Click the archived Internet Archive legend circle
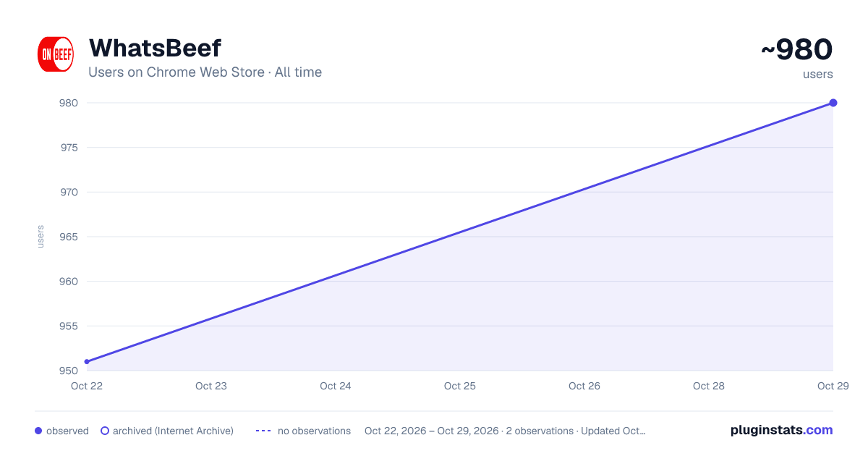 point(105,431)
